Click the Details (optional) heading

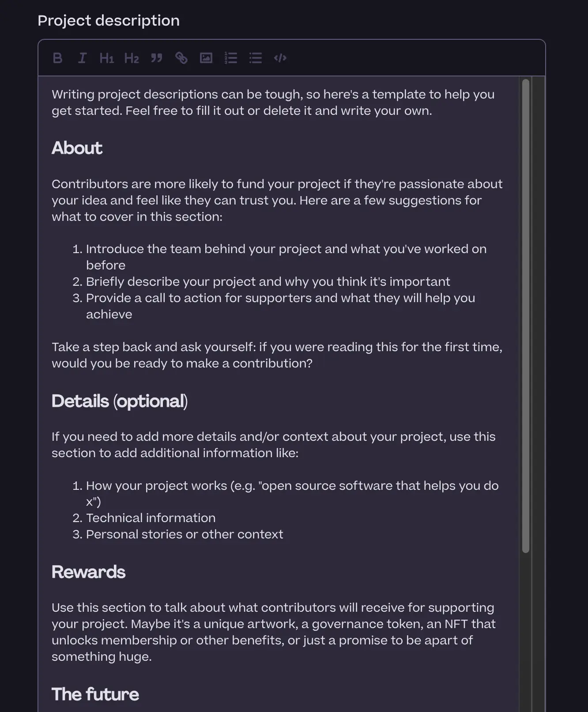tap(120, 401)
